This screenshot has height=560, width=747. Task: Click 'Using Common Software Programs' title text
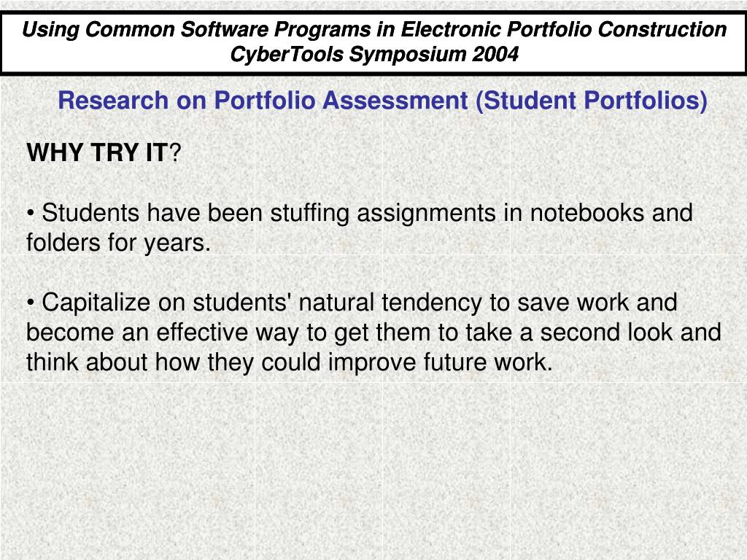click(196, 29)
